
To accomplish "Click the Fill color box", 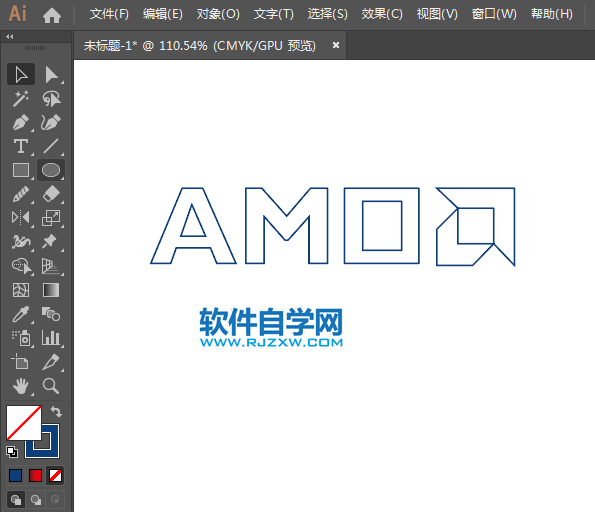I will coord(24,423).
